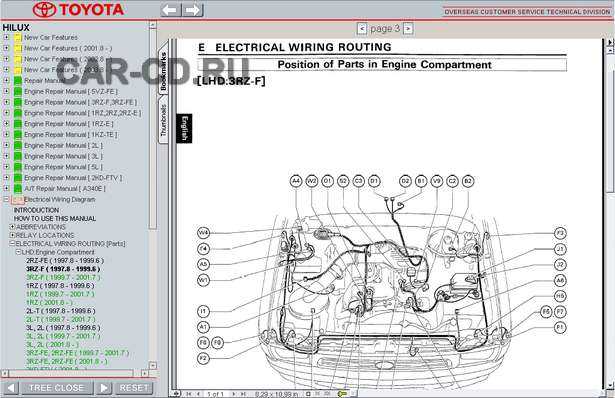Expand the ABBREVIATIONS tree node
The height and width of the screenshot is (398, 615).
(x=12, y=227)
